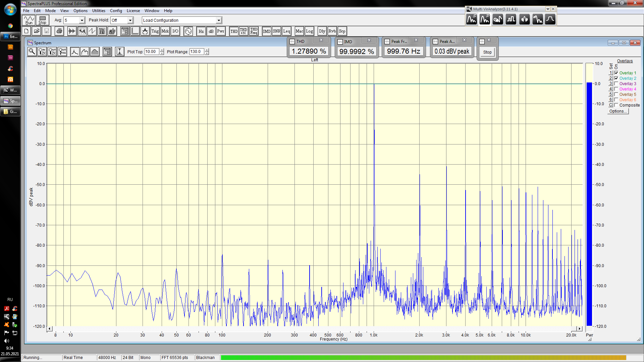Open the Utilities menu

tap(99, 11)
